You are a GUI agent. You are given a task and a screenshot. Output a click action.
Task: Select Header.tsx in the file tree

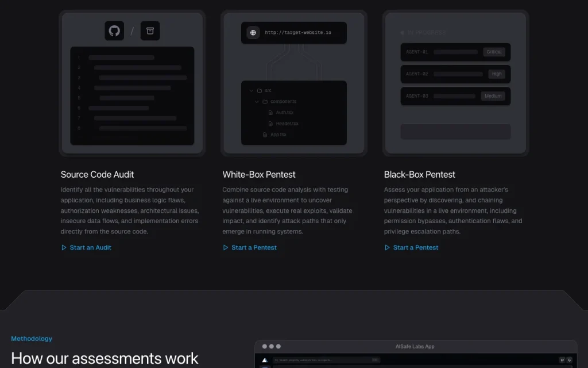[x=287, y=124]
